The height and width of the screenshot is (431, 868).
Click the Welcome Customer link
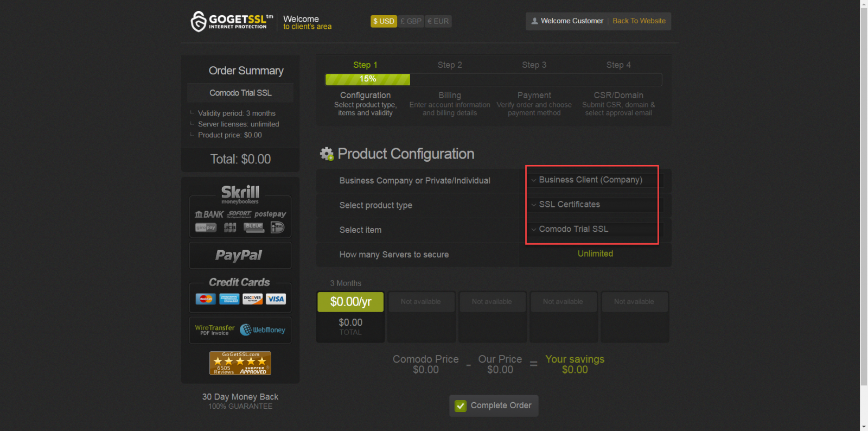pos(572,21)
